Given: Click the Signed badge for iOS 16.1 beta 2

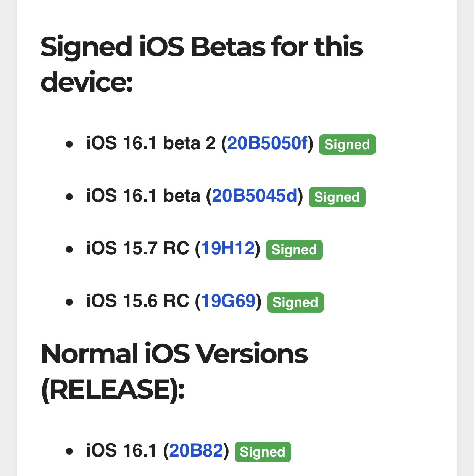Looking at the screenshot, I should point(347,145).
